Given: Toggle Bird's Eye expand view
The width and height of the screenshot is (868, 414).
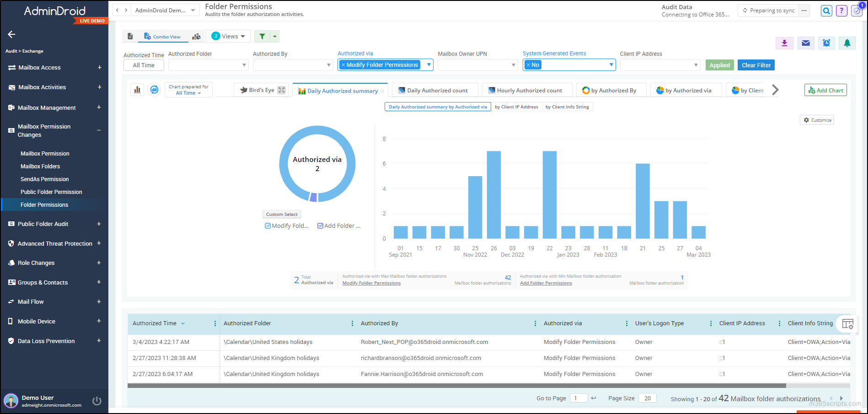Looking at the screenshot, I should [282, 90].
